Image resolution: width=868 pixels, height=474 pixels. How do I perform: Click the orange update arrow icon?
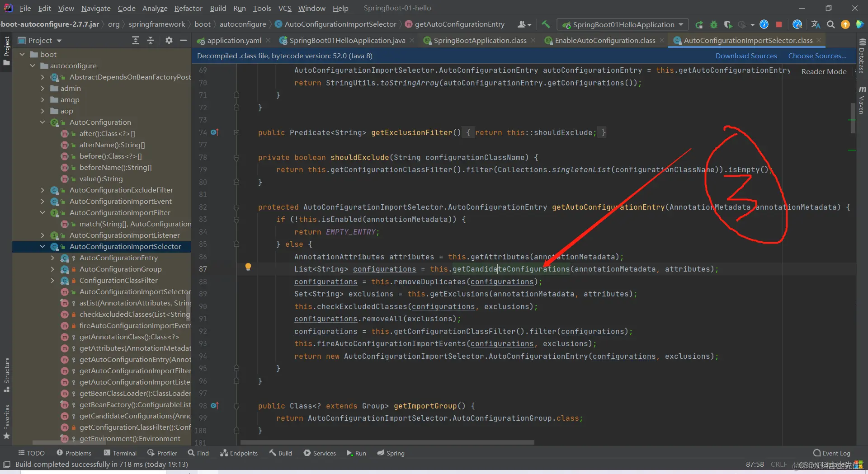(845, 24)
